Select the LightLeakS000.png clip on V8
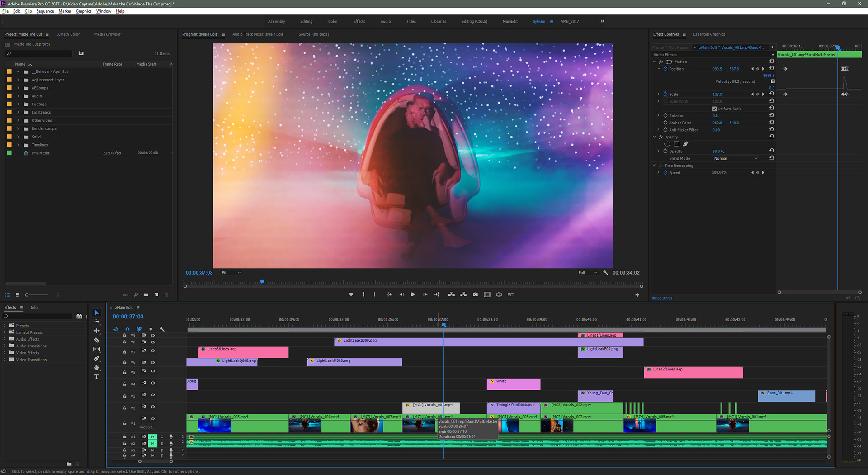 pyautogui.click(x=489, y=342)
